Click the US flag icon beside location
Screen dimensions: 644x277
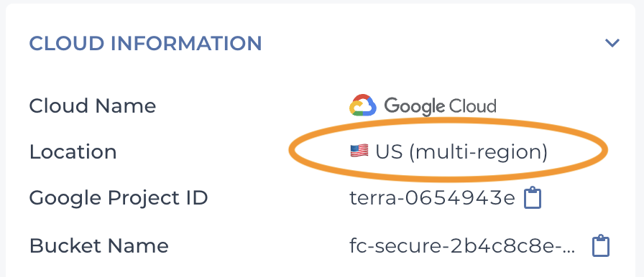click(x=359, y=151)
